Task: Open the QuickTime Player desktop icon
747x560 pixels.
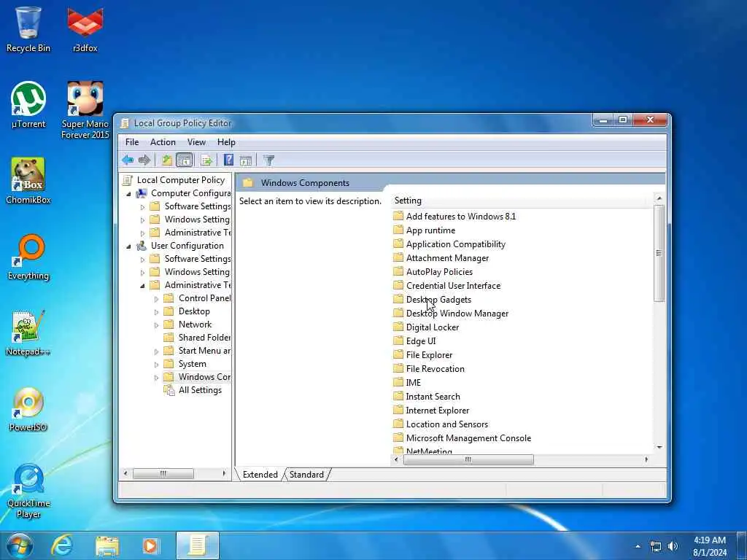Action: click(28, 491)
